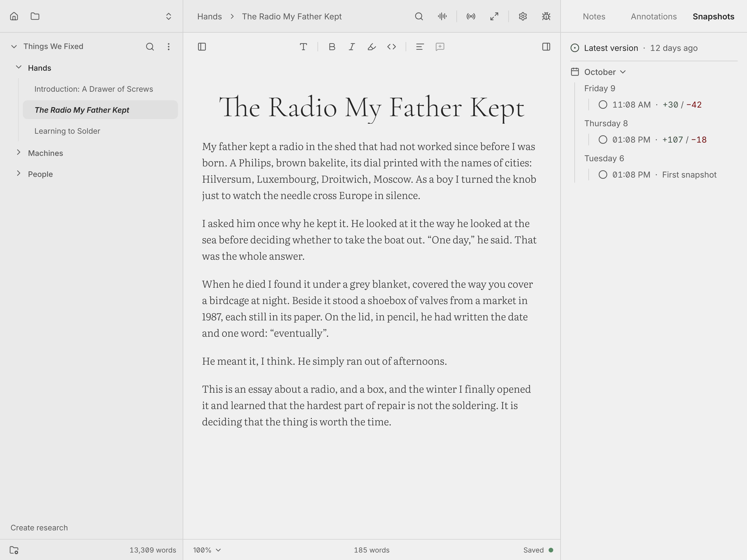
Task: Expand the People folder
Action: pyautogui.click(x=19, y=174)
